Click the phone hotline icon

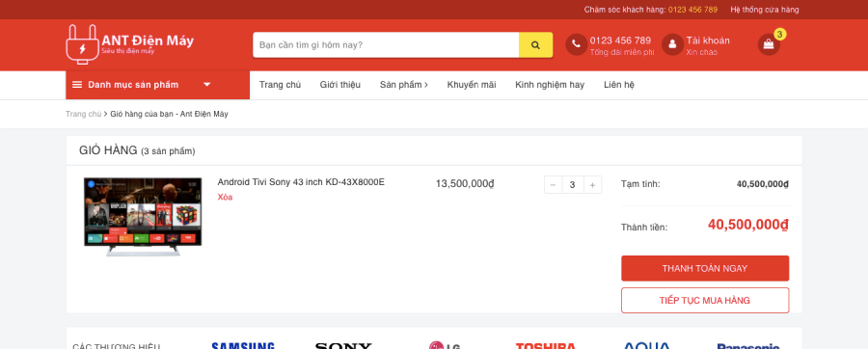click(577, 44)
